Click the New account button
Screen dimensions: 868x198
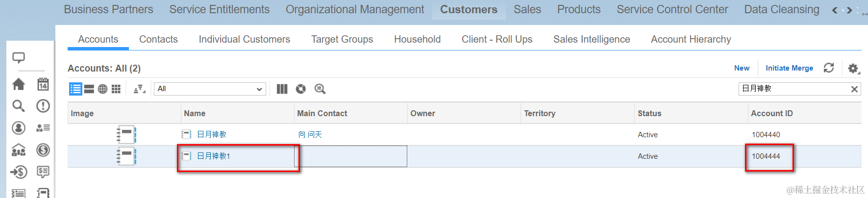pyautogui.click(x=742, y=68)
